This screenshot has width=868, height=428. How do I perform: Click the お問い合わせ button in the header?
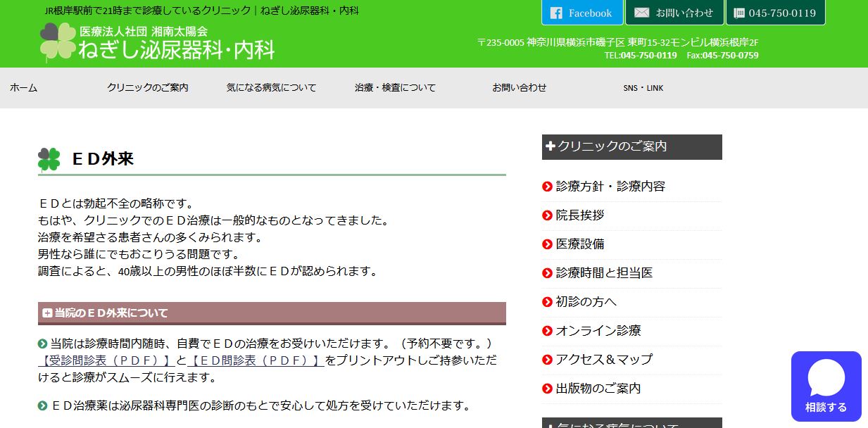coord(672,12)
